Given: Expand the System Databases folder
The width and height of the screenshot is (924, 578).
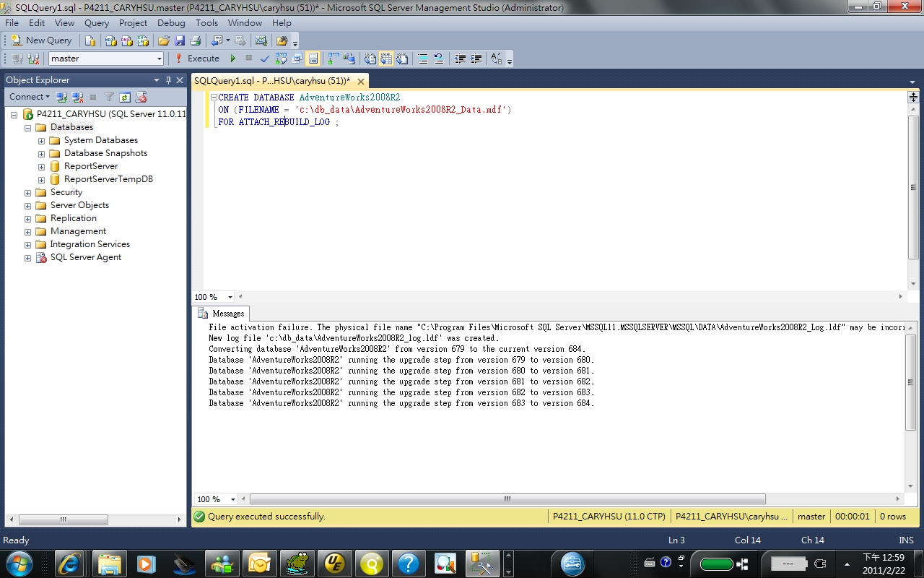Looking at the screenshot, I should [41, 140].
